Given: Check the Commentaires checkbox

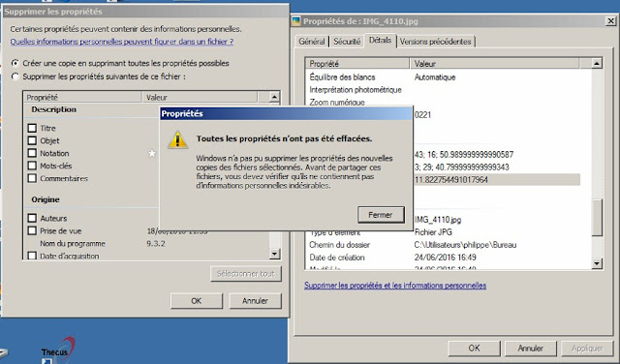Looking at the screenshot, I should 32,178.
